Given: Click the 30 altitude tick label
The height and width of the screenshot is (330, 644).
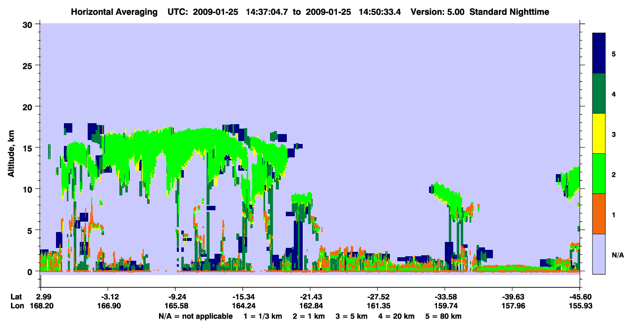Looking at the screenshot, I should [x=29, y=24].
